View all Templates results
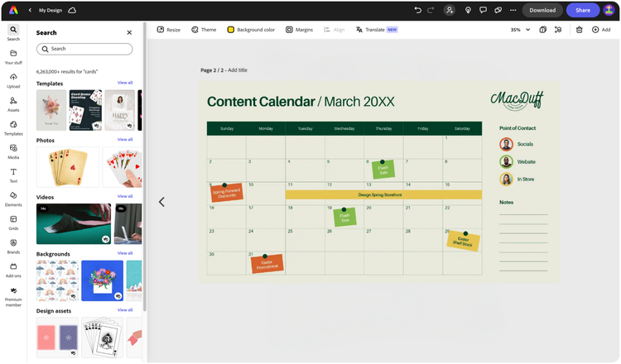This screenshot has width=621, height=364. 125,83
